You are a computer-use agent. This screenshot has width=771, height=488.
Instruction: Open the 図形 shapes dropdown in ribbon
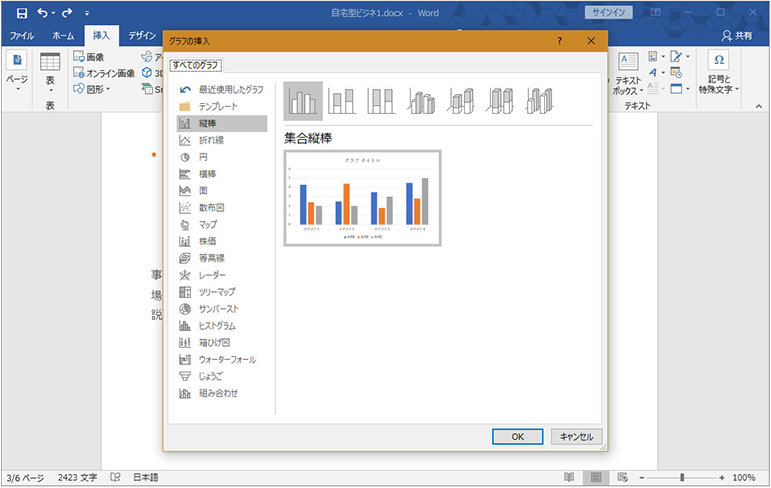[91, 89]
